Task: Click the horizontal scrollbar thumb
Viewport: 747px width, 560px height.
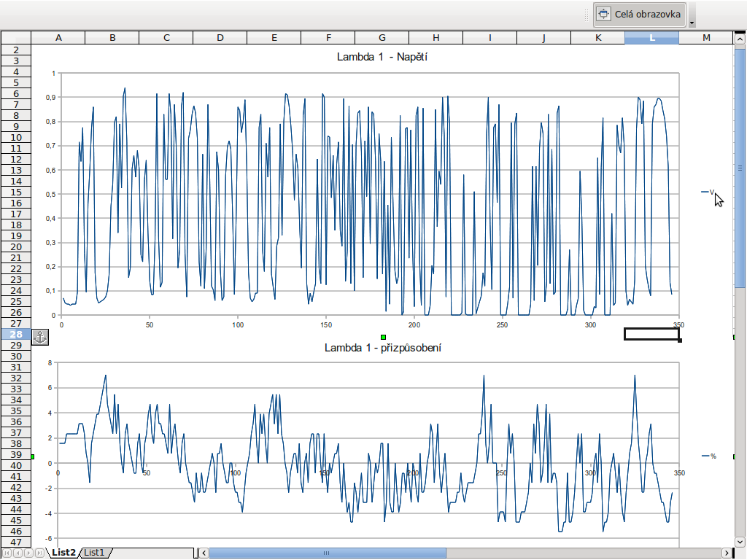Action: pyautogui.click(x=327, y=553)
